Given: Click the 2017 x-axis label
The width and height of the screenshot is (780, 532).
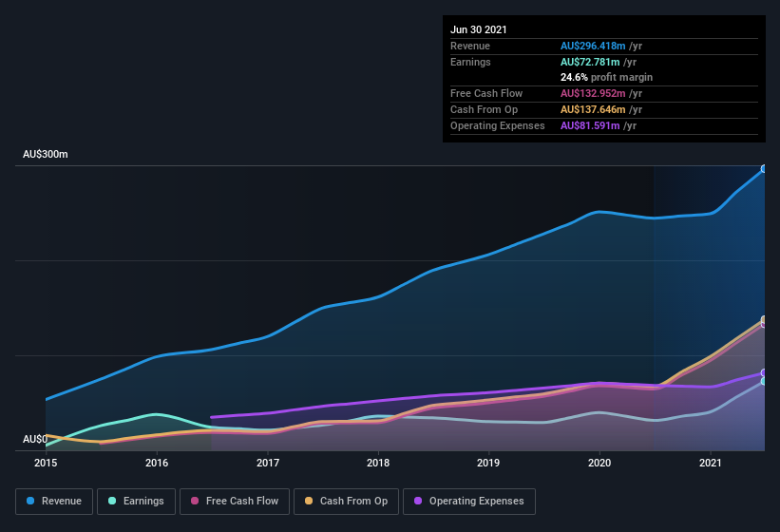Looking at the screenshot, I should (268, 463).
